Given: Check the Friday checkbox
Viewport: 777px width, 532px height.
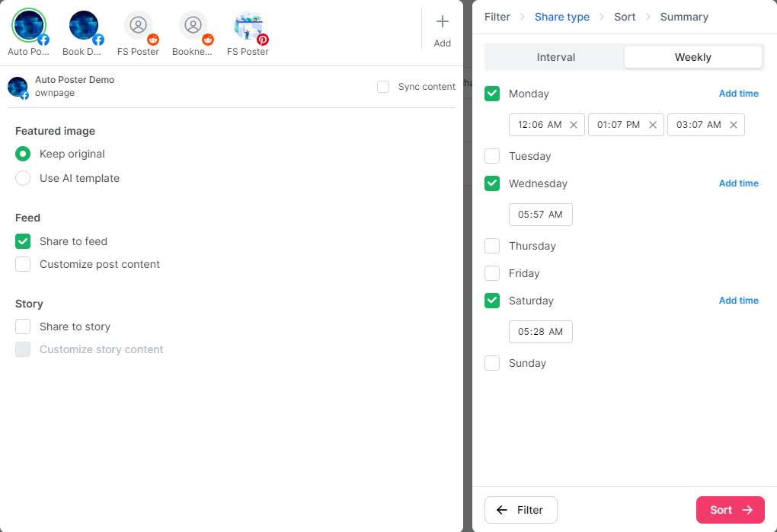Looking at the screenshot, I should pos(492,273).
